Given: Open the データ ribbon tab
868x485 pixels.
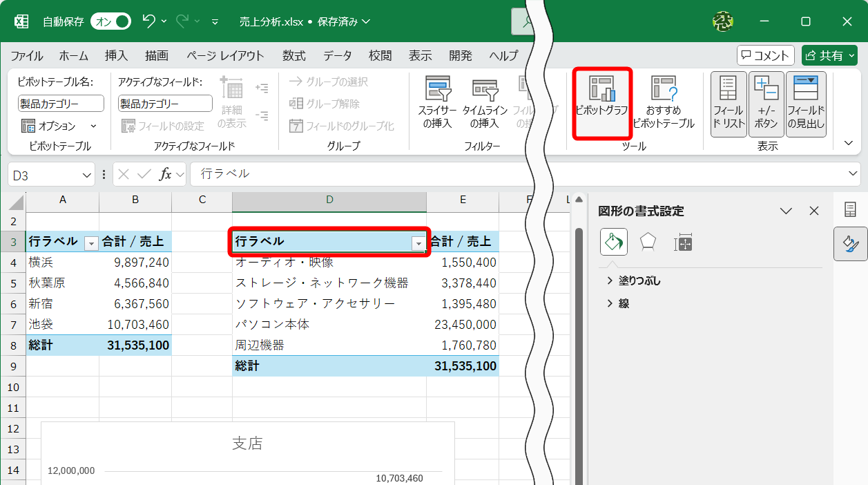Looking at the screenshot, I should point(337,56).
